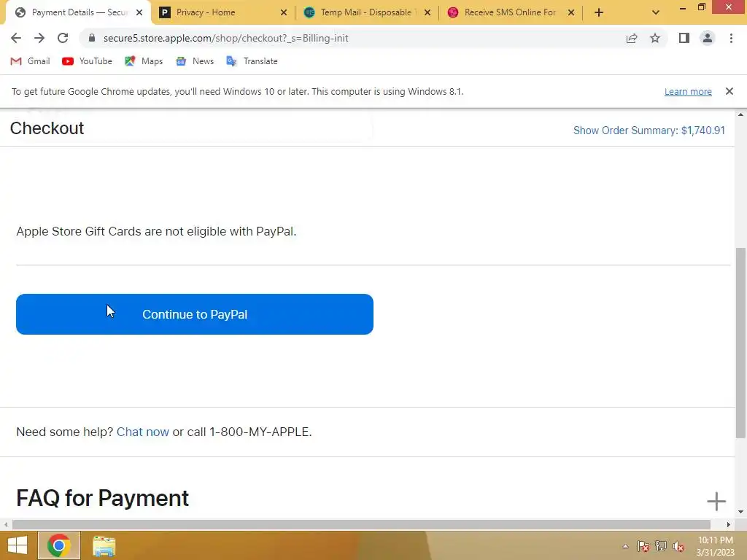Show hidden system tray icons

tap(625, 546)
